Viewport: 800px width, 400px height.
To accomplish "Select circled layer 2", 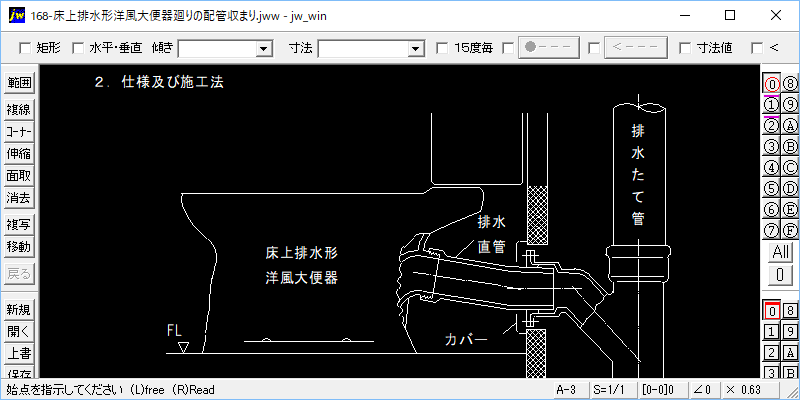I will 771,126.
